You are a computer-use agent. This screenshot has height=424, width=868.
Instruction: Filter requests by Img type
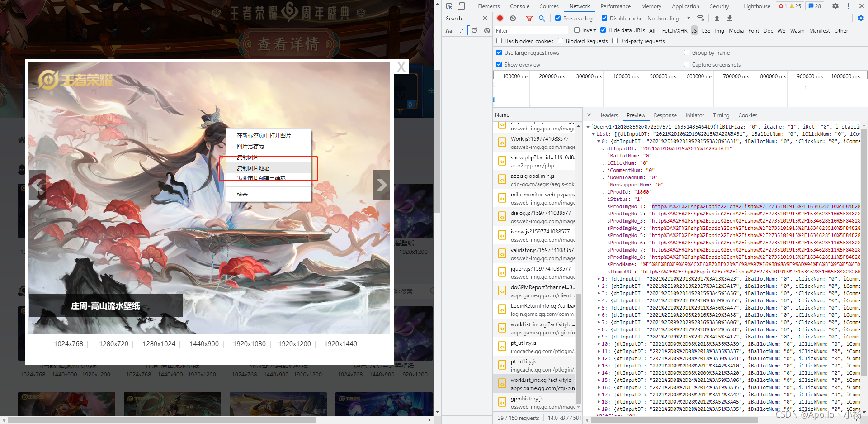tap(719, 30)
